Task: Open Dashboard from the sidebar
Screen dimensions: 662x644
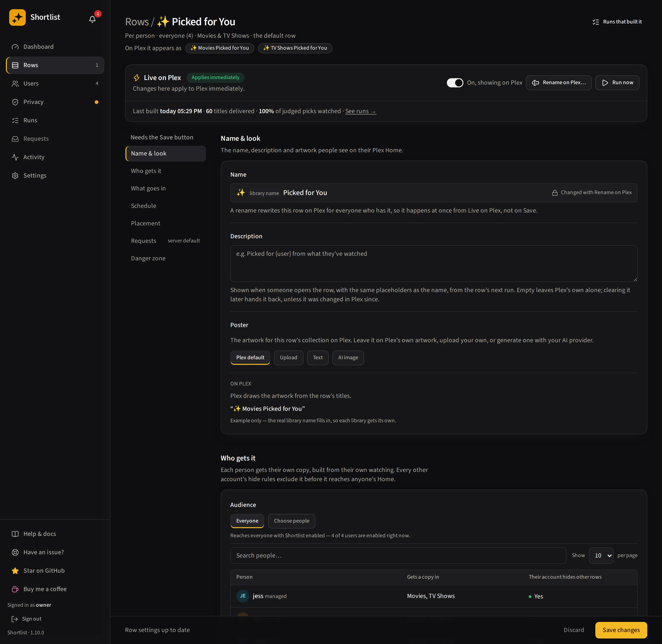Action: (55, 47)
